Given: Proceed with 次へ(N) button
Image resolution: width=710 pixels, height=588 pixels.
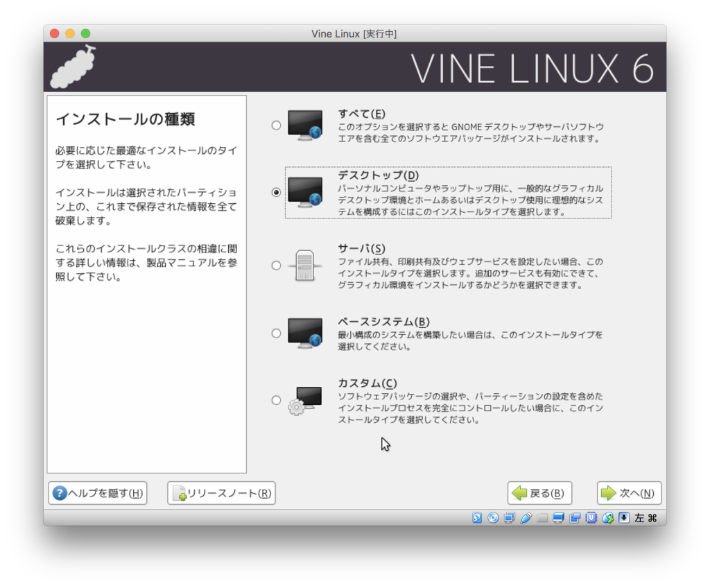Looking at the screenshot, I should point(629,493).
